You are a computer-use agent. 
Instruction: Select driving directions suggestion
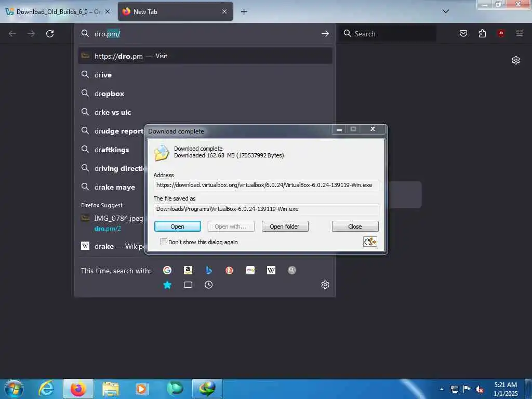click(112, 168)
